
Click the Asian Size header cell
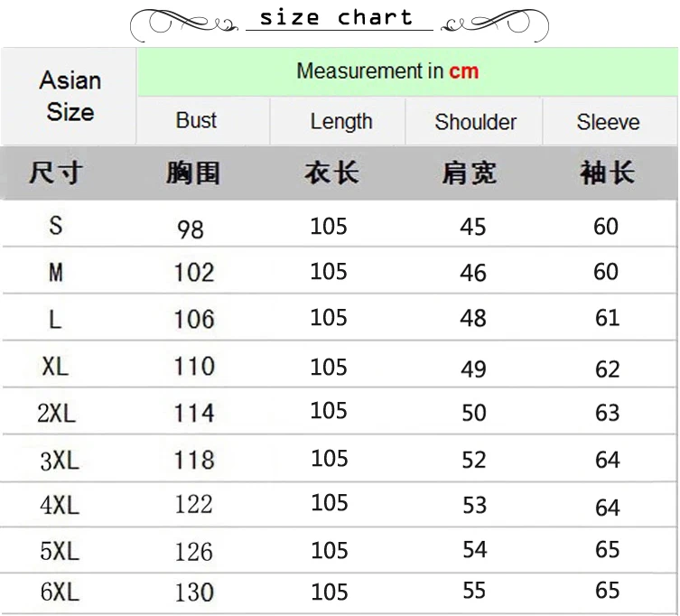[x=69, y=97]
